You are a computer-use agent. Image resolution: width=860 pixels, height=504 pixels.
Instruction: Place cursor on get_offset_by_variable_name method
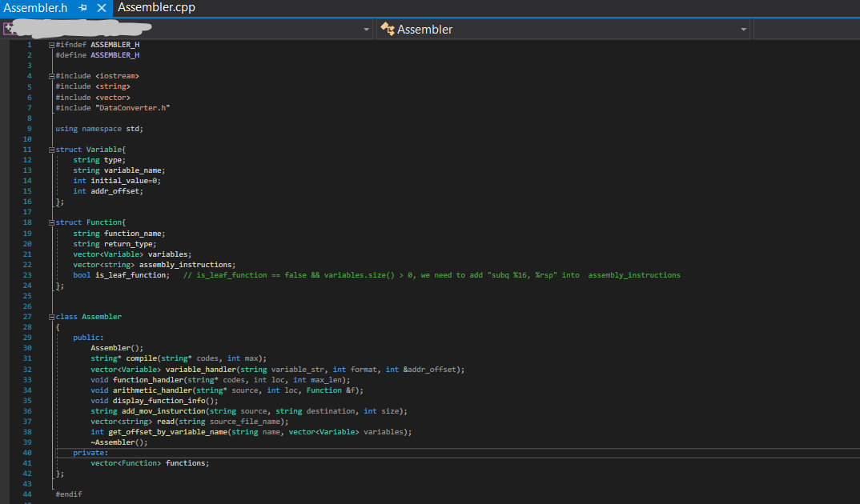(x=166, y=432)
